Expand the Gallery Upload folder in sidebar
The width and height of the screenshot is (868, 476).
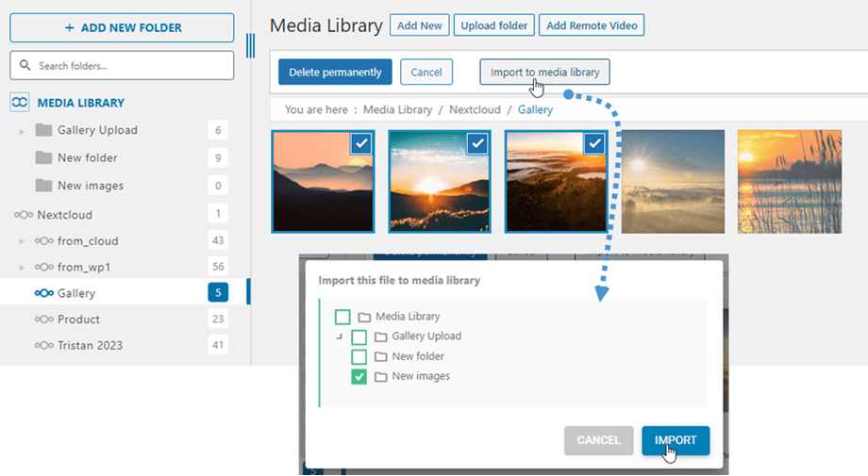point(22,131)
